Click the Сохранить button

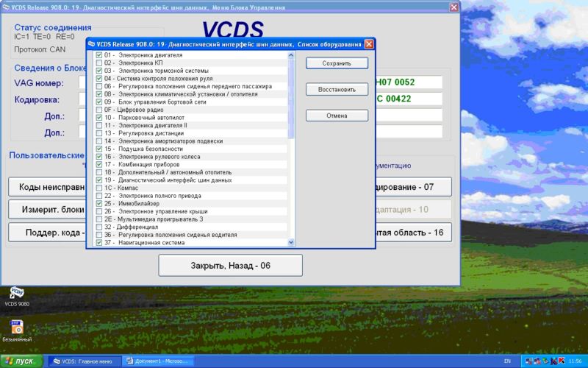[x=337, y=63]
